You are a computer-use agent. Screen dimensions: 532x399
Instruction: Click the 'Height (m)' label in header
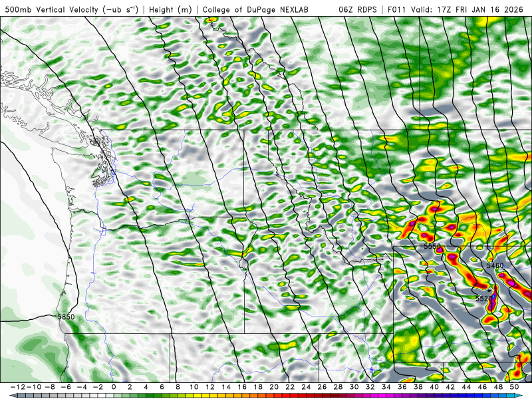(x=170, y=9)
